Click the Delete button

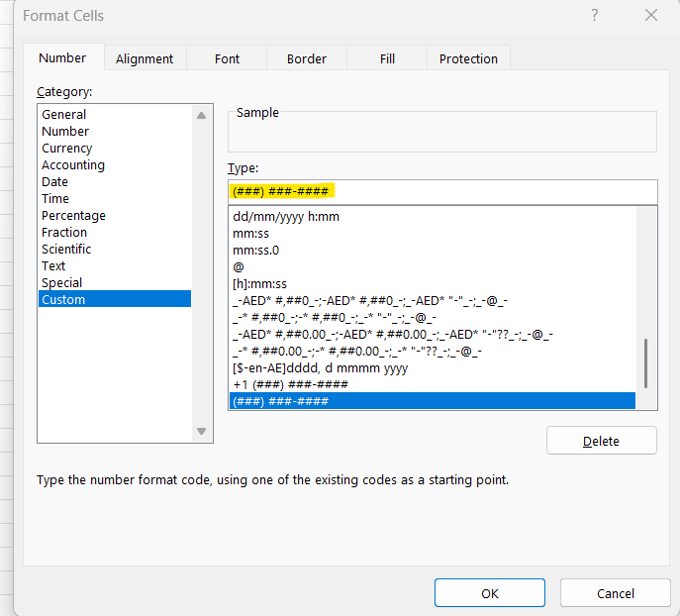click(x=601, y=441)
